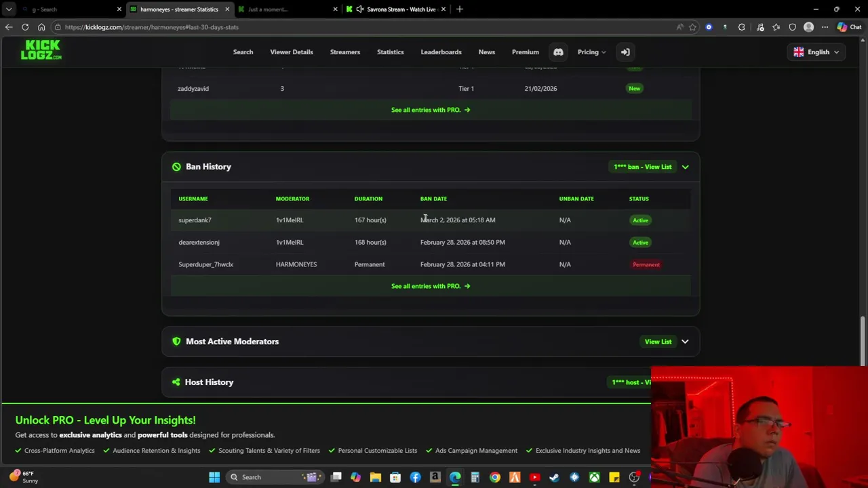Screen dimensions: 868x488
Task: Click the KickLogz logo
Action: pyautogui.click(x=41, y=49)
